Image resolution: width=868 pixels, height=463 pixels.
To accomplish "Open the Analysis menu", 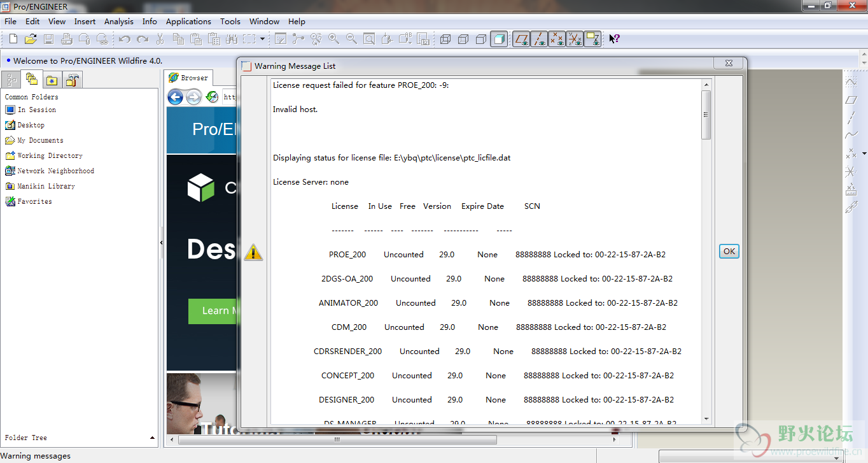I will [119, 21].
